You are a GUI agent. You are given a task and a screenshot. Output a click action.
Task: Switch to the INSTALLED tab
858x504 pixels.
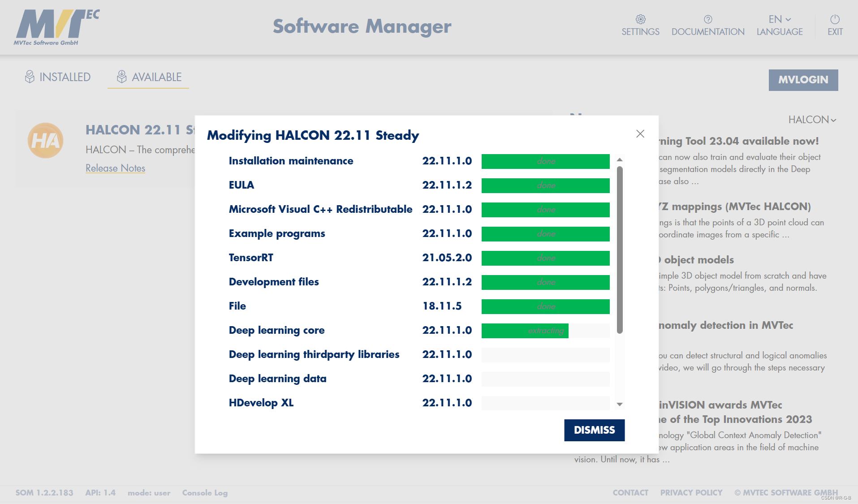pos(58,77)
